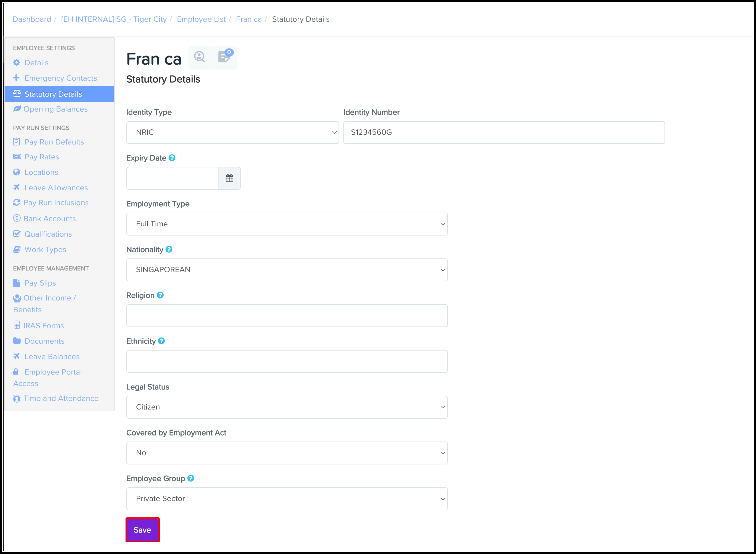This screenshot has width=756, height=554.
Task: Click the folder icon beside Documents
Action: [x=17, y=341]
